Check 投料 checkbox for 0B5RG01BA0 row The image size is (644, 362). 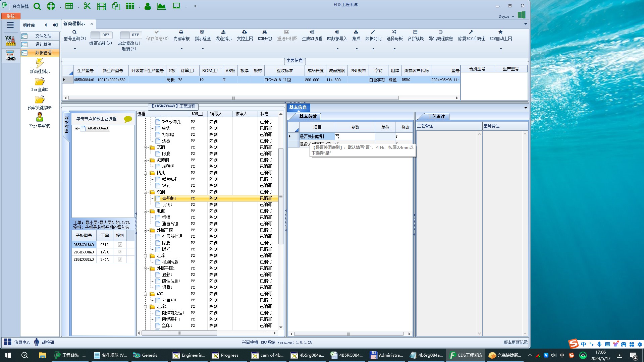coord(120,245)
